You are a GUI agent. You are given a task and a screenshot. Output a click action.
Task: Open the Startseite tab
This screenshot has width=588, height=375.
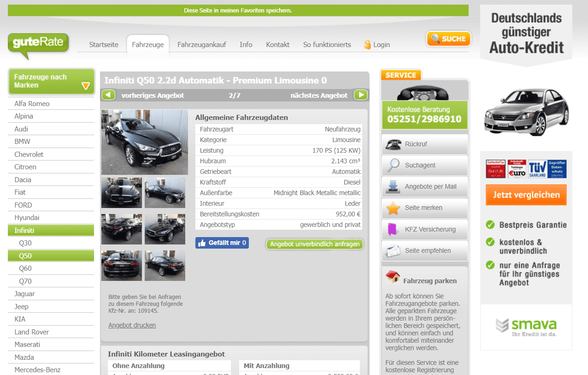(104, 45)
